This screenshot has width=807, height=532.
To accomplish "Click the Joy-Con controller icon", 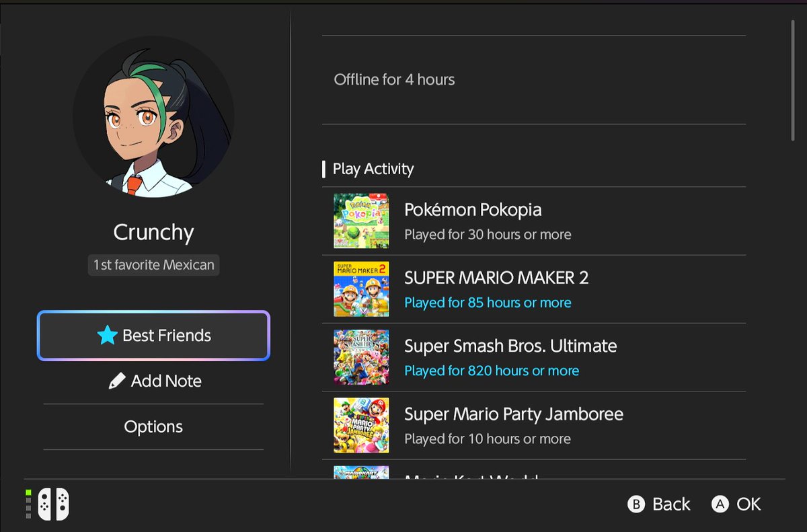I will pyautogui.click(x=53, y=504).
